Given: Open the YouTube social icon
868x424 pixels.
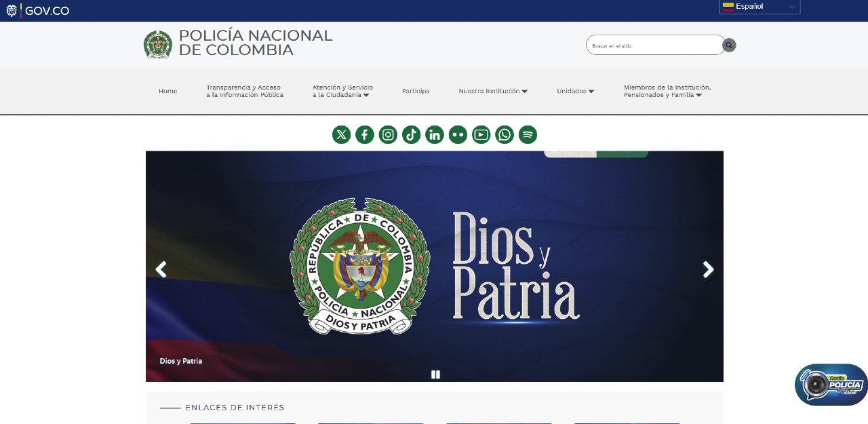Looking at the screenshot, I should click(x=481, y=134).
